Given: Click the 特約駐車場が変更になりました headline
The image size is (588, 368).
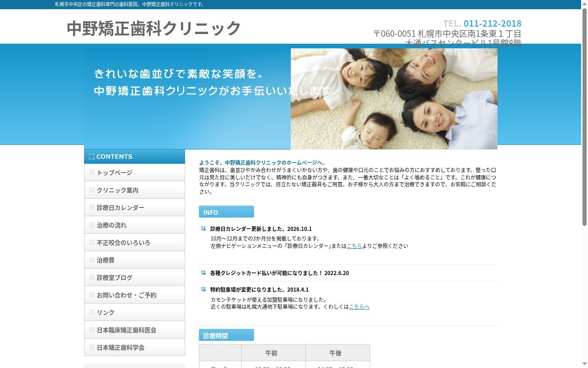Looking at the screenshot, I should (260, 289).
